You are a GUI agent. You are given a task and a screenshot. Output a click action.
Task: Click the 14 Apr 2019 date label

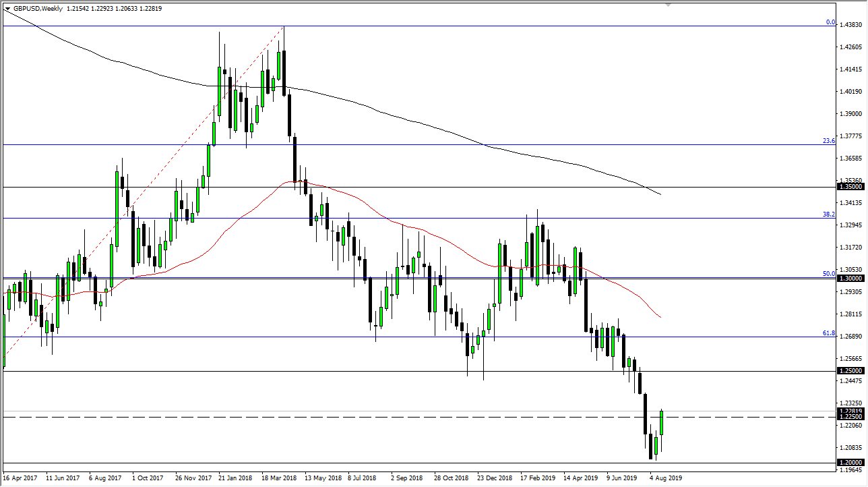tap(581, 478)
